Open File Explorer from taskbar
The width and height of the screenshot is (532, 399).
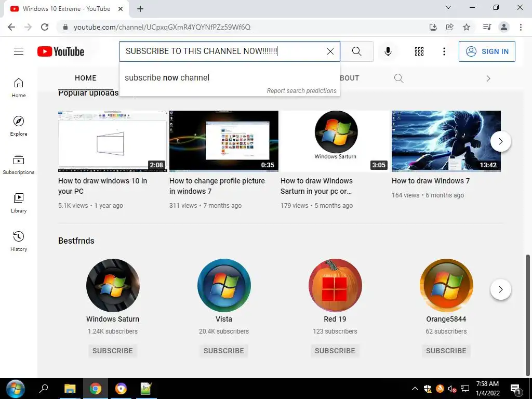tap(70, 389)
